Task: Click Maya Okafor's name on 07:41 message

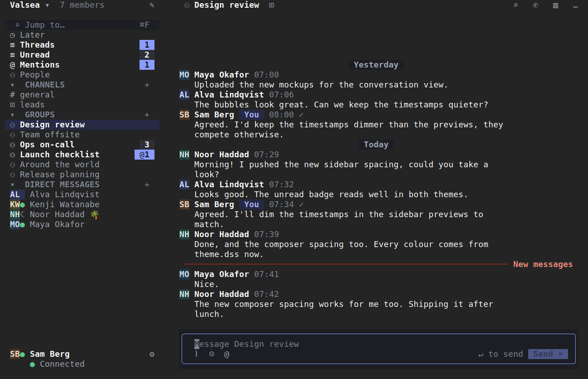Action: [x=222, y=274]
